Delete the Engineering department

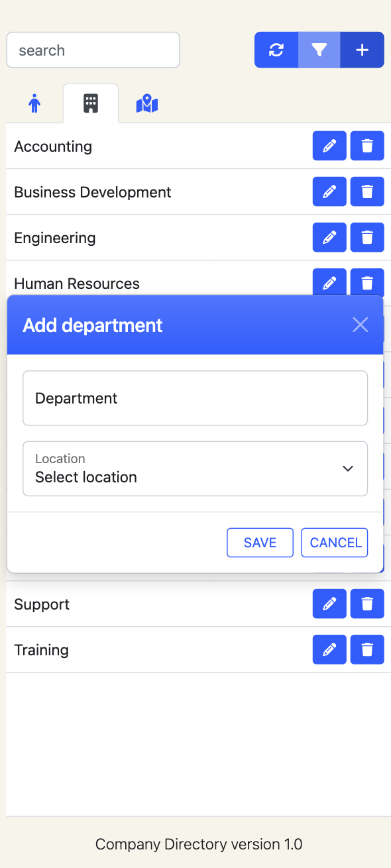click(367, 237)
